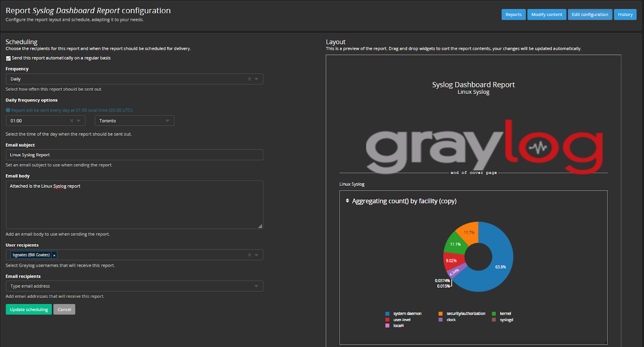644x347 pixels.
Task: Click the widget title Aggregating count() by facility
Action: (404, 201)
